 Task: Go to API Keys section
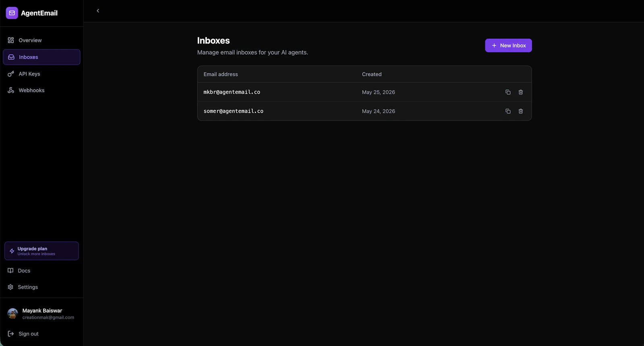[x=41, y=74]
